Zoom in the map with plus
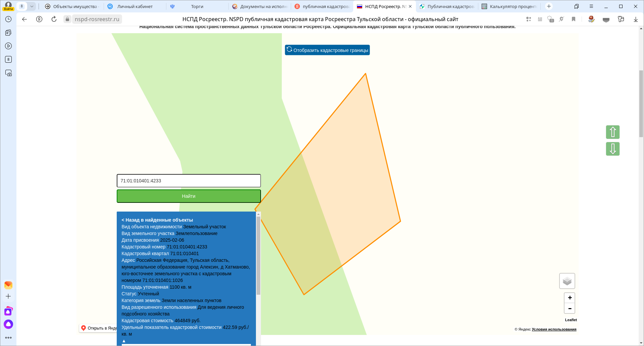Screen dimensions: 644x346 pos(570,298)
